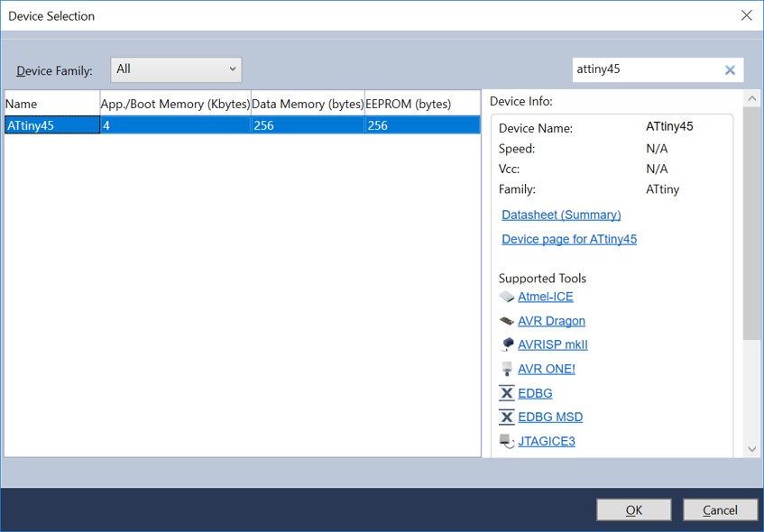The width and height of the screenshot is (764, 532).
Task: Click the Cancel button
Action: click(720, 509)
